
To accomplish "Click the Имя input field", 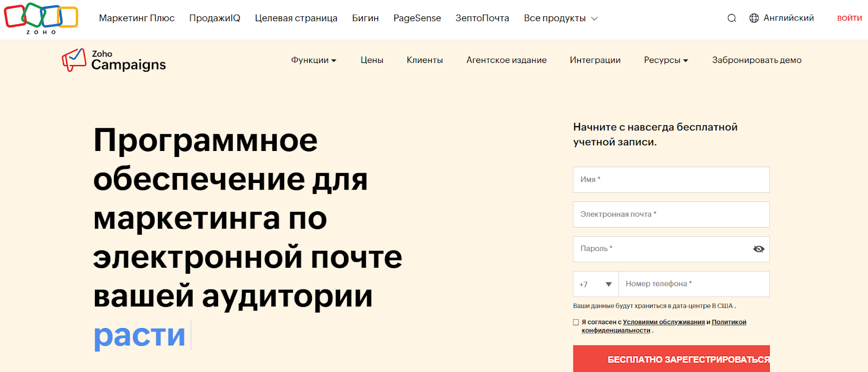I will pyautogui.click(x=671, y=179).
